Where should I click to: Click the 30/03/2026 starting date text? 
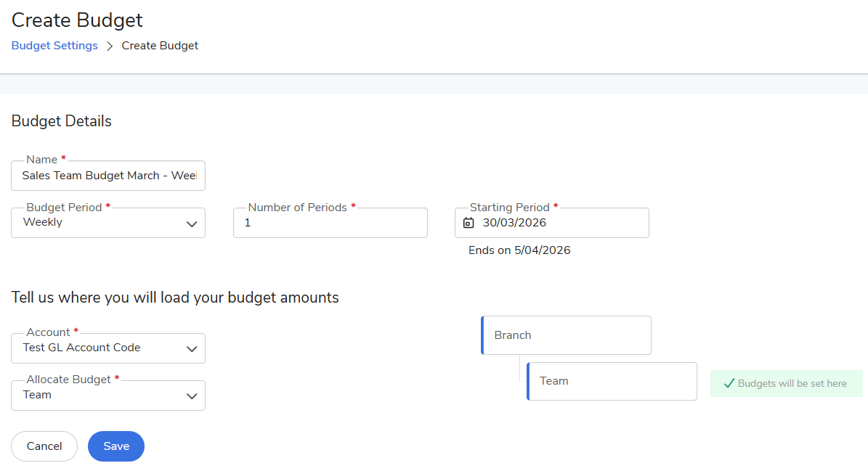pos(514,223)
